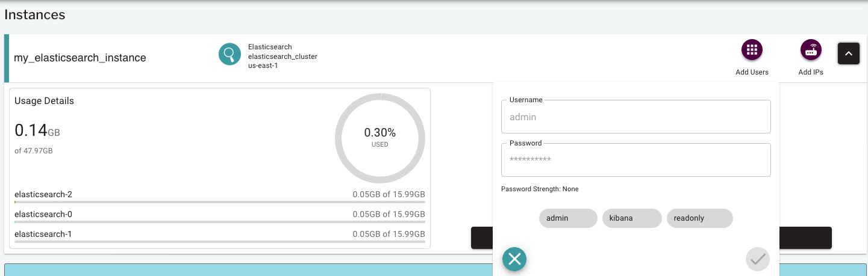Image resolution: width=868 pixels, height=276 pixels.
Task: Click the Usage Details heading
Action: click(x=44, y=100)
